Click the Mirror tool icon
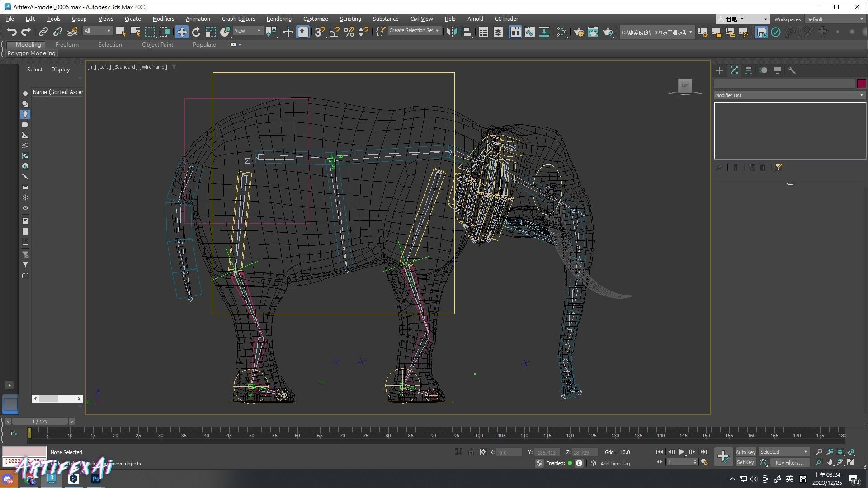The image size is (868, 488). 452,32
